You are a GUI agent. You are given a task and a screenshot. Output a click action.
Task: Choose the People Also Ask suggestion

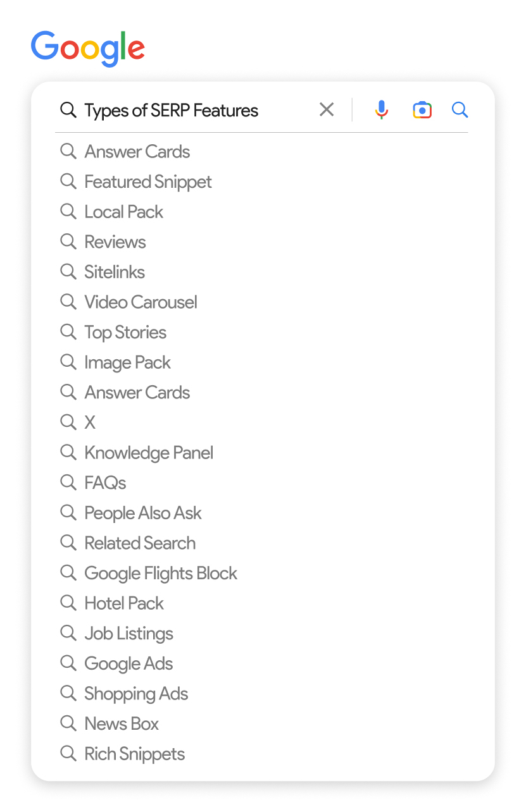(x=142, y=512)
